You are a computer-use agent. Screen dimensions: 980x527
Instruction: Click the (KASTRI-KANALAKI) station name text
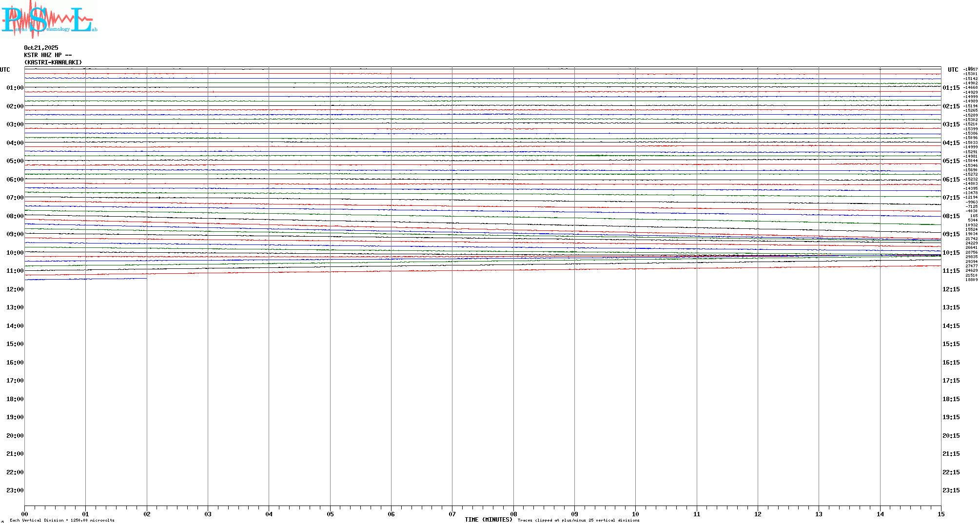[53, 62]
